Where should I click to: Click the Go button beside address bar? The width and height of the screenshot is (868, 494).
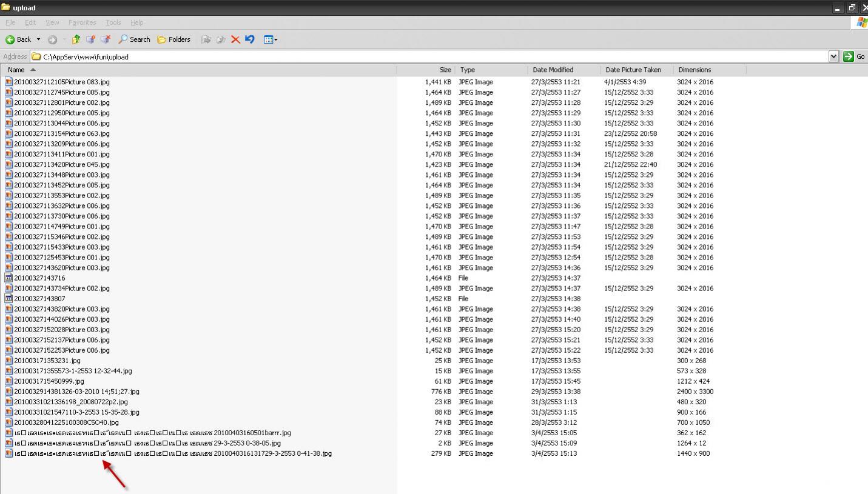point(854,56)
